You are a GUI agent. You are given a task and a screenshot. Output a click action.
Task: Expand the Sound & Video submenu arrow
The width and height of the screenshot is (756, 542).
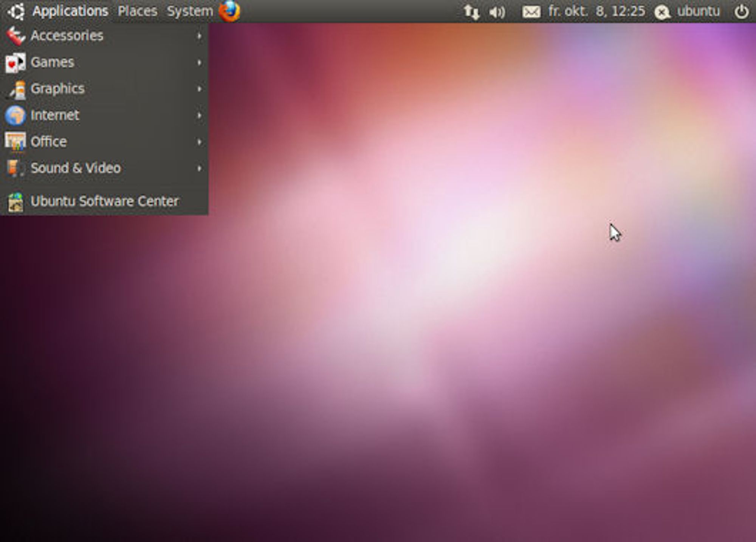coord(199,168)
